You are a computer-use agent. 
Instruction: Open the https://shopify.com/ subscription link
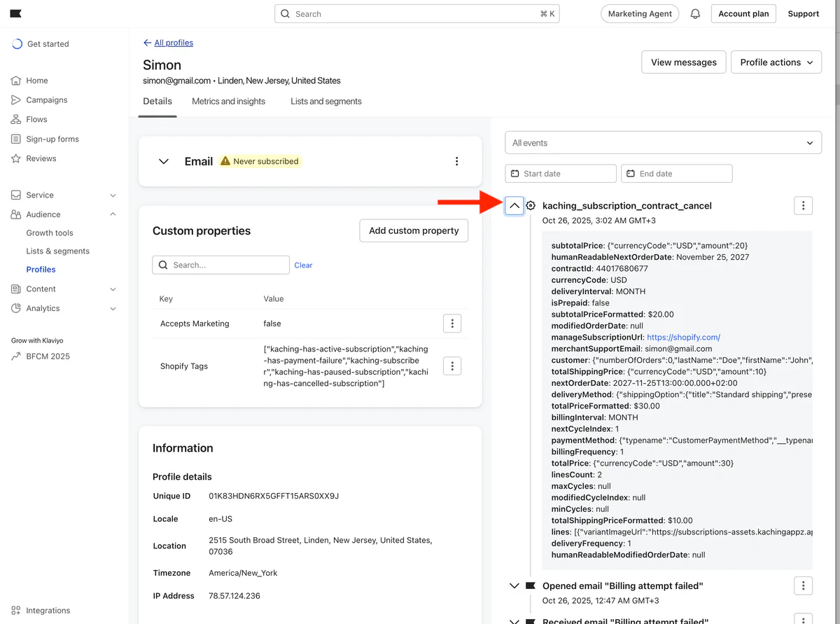684,338
